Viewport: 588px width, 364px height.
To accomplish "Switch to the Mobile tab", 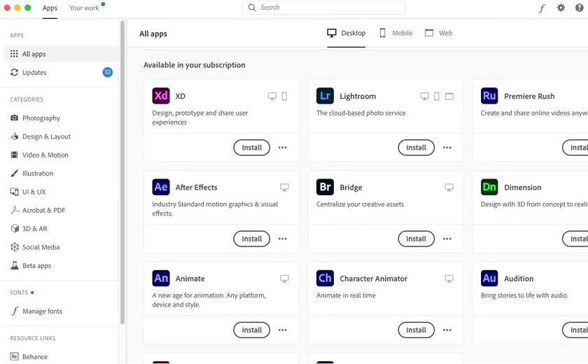I will [x=395, y=33].
